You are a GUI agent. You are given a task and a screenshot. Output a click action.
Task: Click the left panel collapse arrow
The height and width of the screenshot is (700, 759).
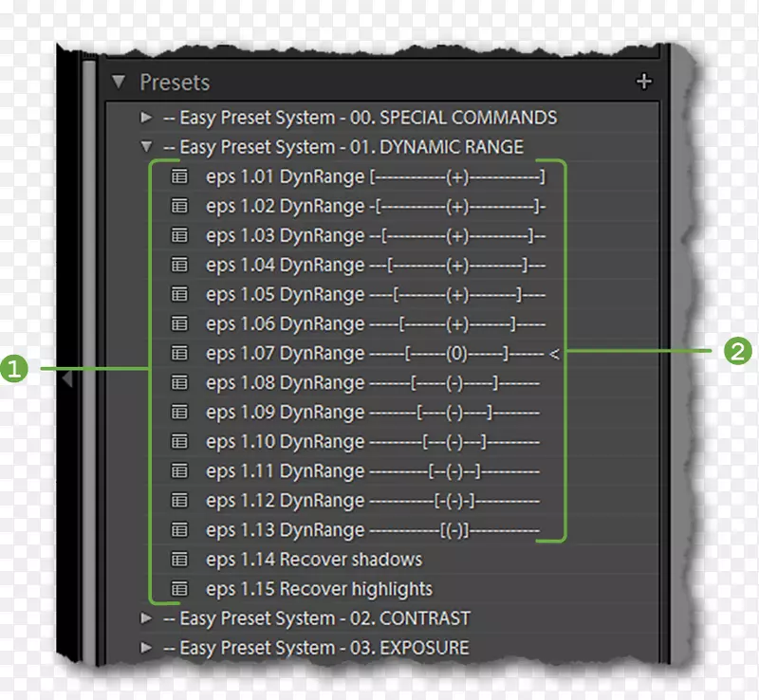click(x=67, y=378)
